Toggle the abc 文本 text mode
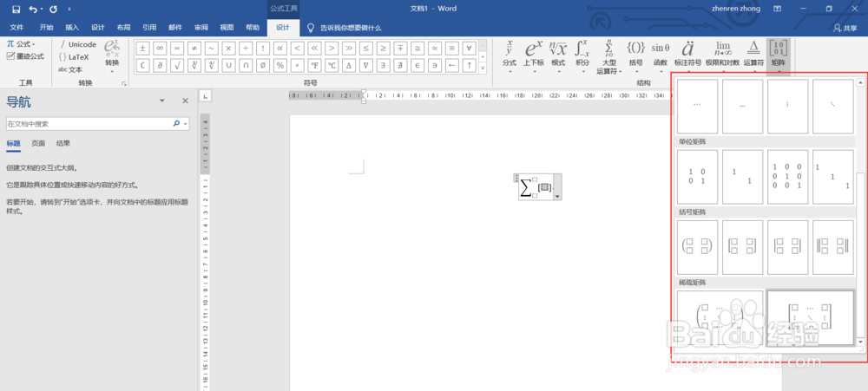 click(70, 69)
